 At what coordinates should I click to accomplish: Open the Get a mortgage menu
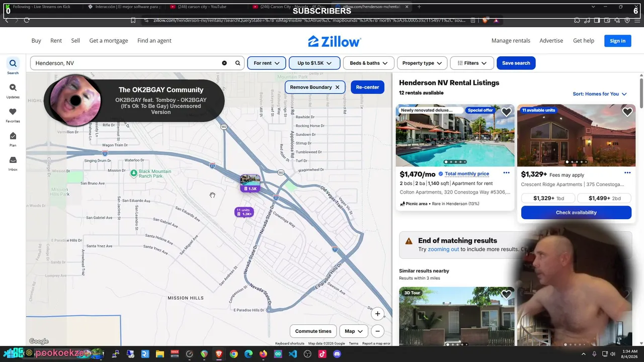[109, 41]
